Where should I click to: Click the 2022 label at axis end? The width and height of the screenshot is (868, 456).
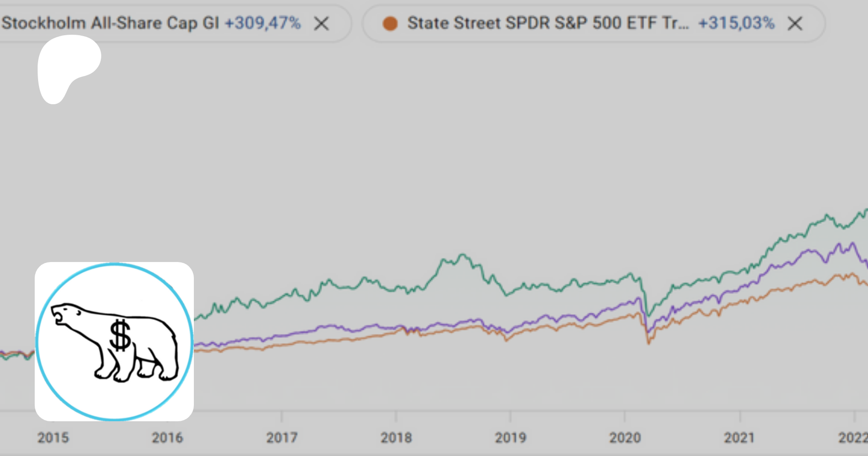pos(853,438)
